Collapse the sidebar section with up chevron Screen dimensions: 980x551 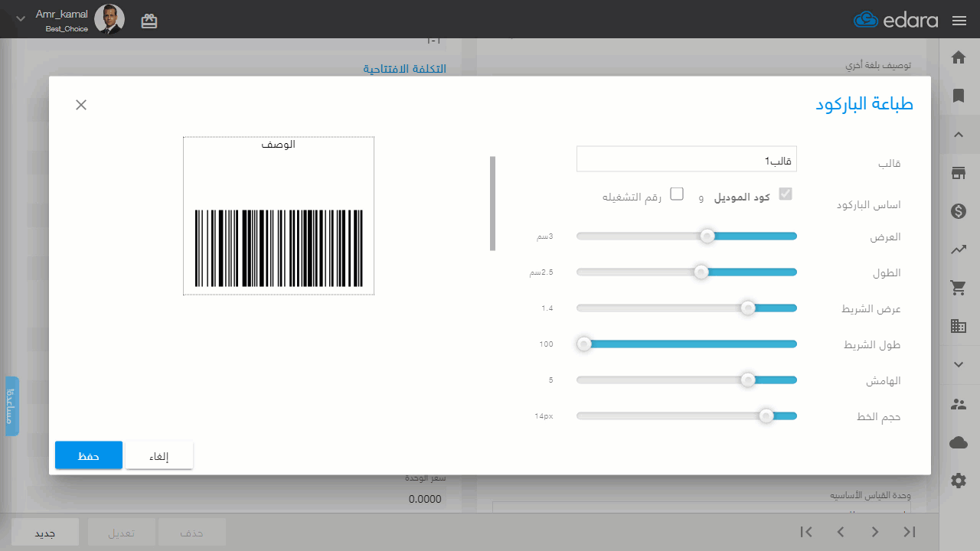(958, 135)
